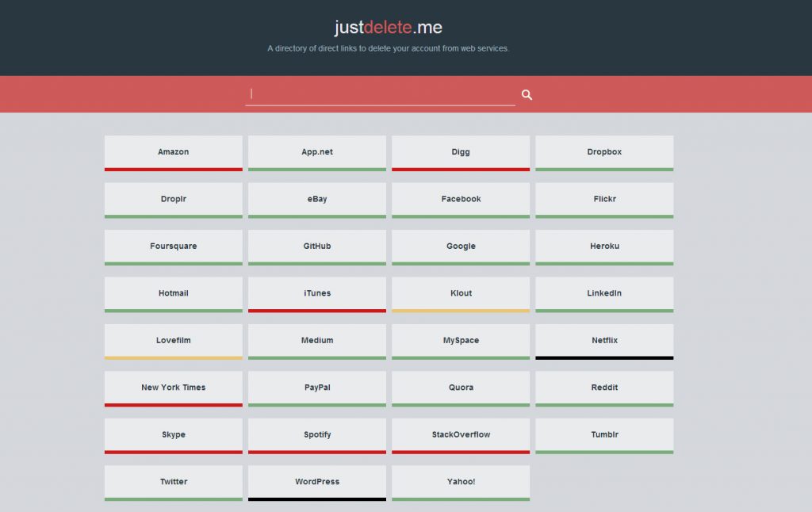Open the Twitter tile

[173, 482]
